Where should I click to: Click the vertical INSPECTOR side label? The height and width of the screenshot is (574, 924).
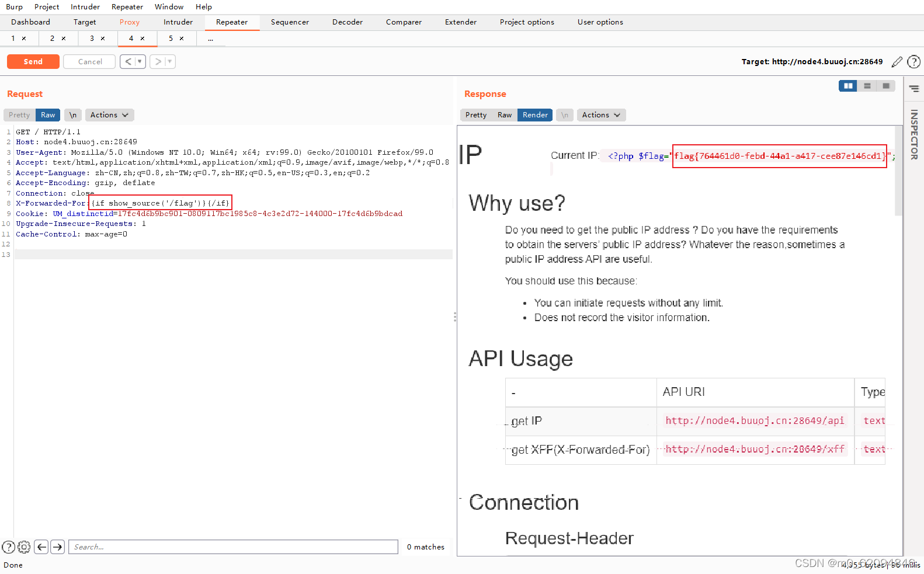(914, 135)
